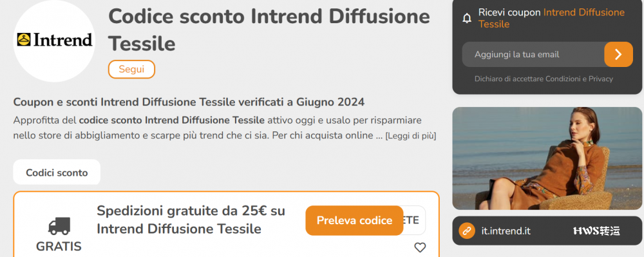Screen dimensions: 644x257
Task: Select the Codici sconto tab
Action: pyautogui.click(x=57, y=173)
